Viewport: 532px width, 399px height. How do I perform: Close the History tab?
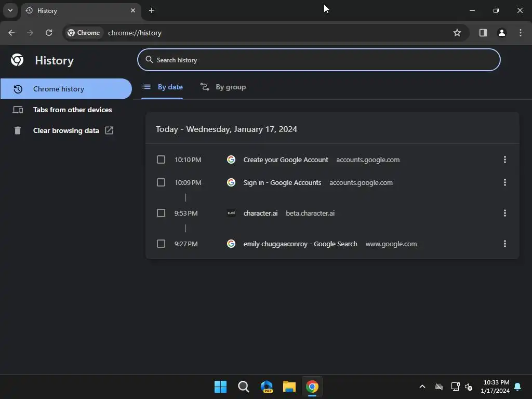pos(133,10)
